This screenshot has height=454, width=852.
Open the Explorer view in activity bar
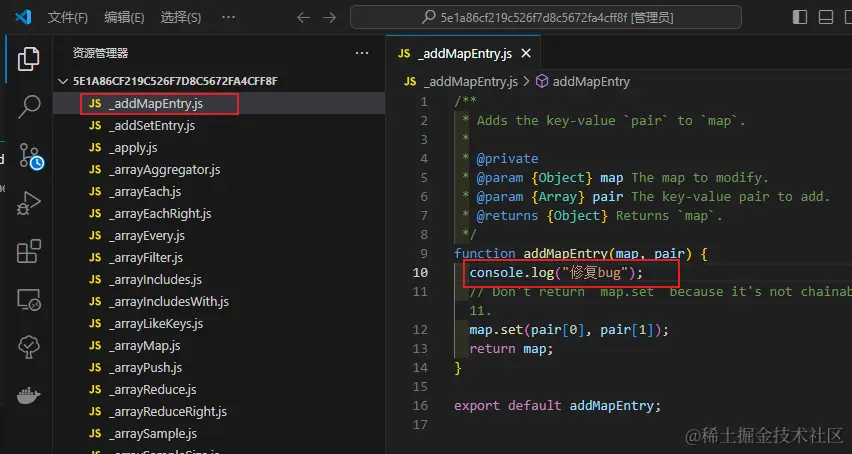(28, 59)
